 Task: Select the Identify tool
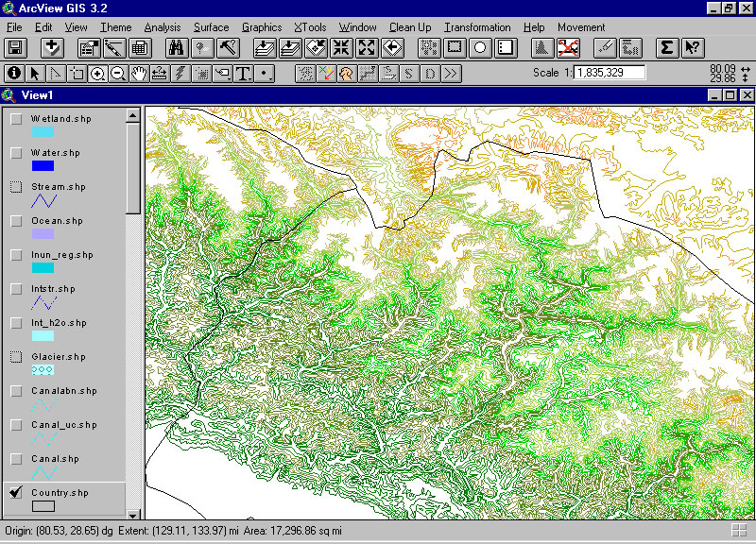[14, 73]
